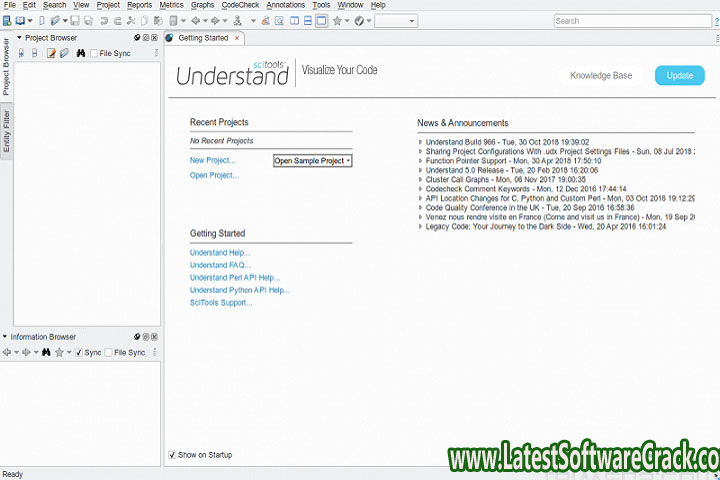This screenshot has width=720, height=480.
Task: Click binoculars find icon in Project Browser
Action: point(81,53)
